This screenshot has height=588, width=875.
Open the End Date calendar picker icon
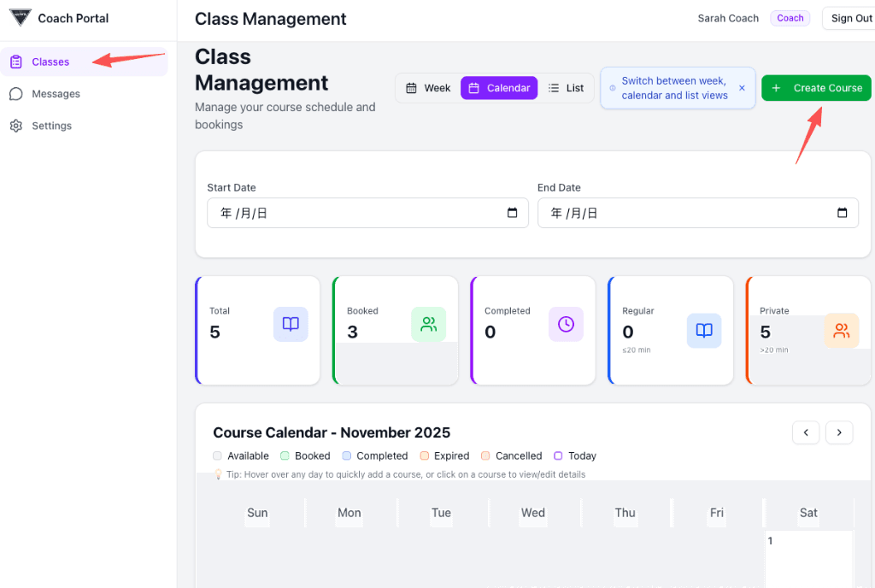pyautogui.click(x=843, y=213)
